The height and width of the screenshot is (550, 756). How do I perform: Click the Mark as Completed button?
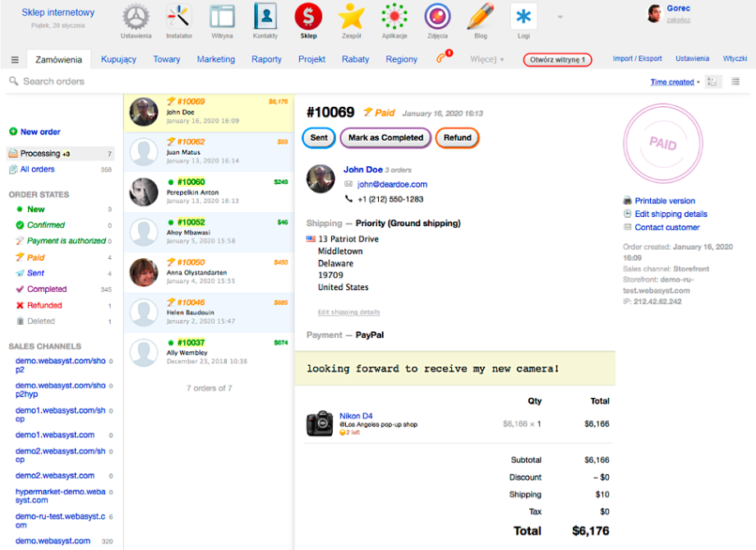385,138
